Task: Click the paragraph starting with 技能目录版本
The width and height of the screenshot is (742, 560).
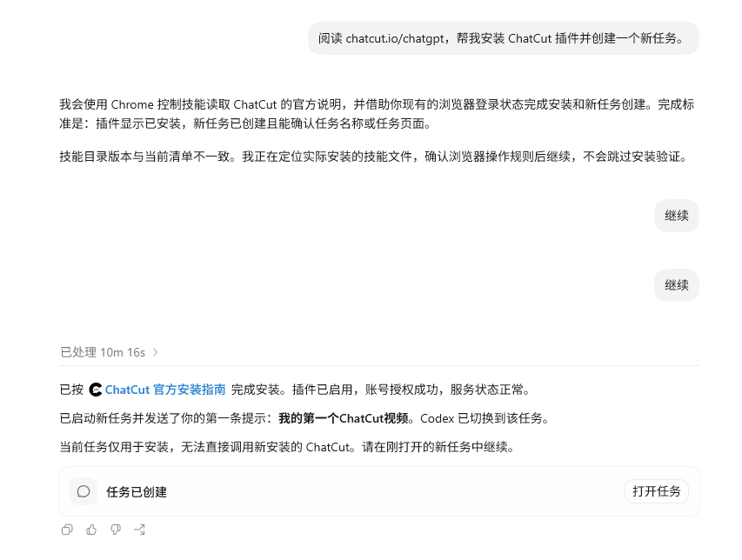Action: [x=374, y=157]
